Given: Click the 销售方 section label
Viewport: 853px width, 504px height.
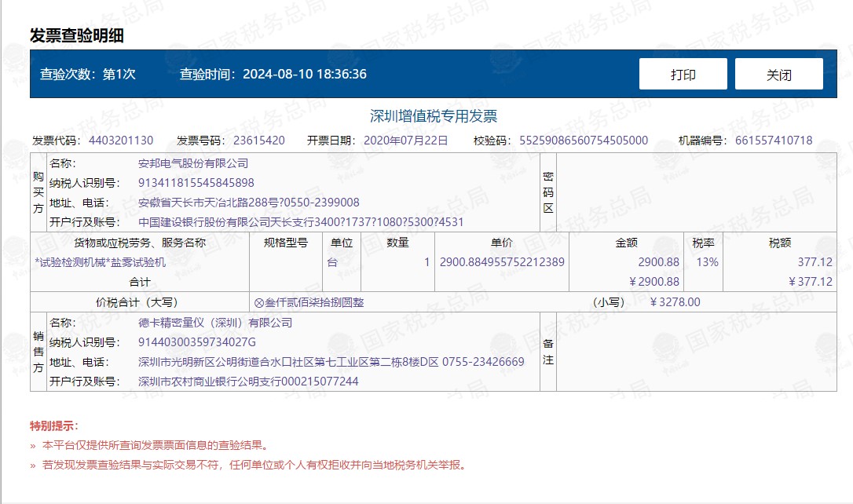Looking at the screenshot, I should 38,352.
